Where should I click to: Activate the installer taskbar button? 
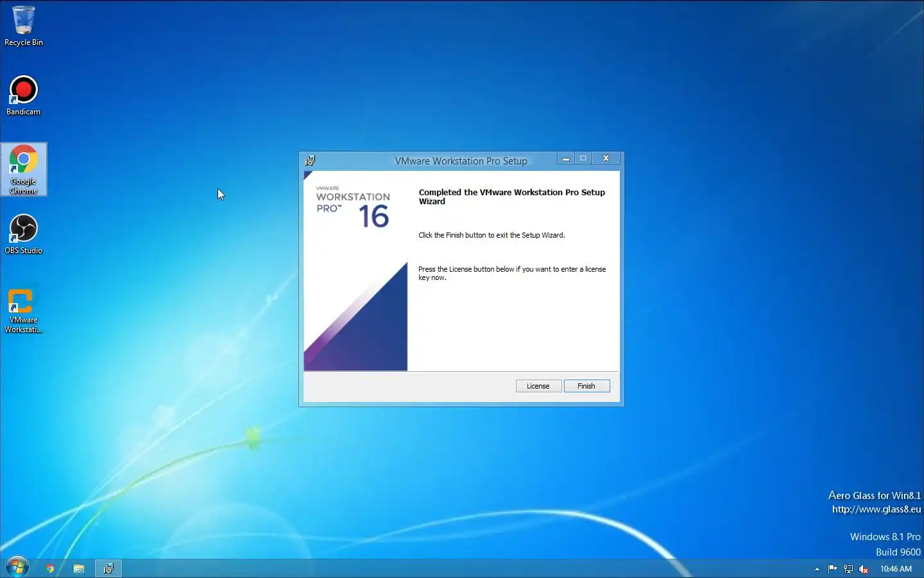tap(108, 568)
